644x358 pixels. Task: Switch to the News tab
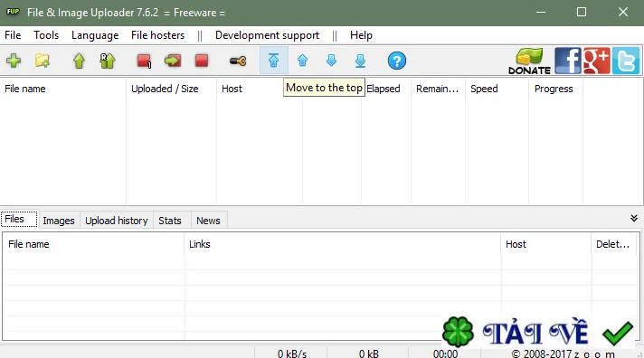[x=208, y=221]
